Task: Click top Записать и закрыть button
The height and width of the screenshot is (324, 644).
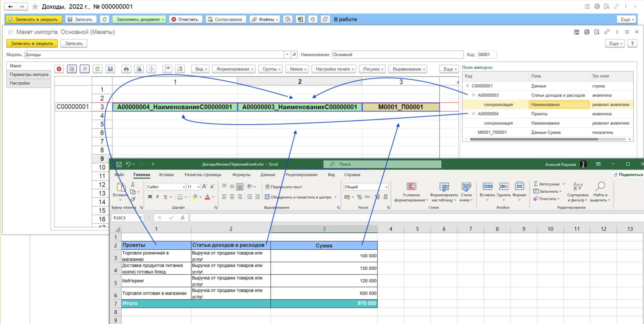Action: pos(34,19)
